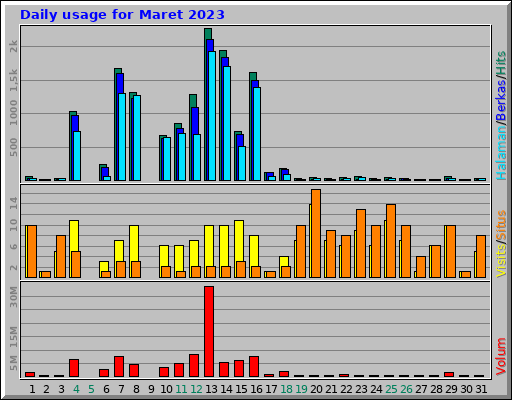Screen dimensions: 512x400
Task: Click day "7" on the bottom date axis
Action: (121, 389)
